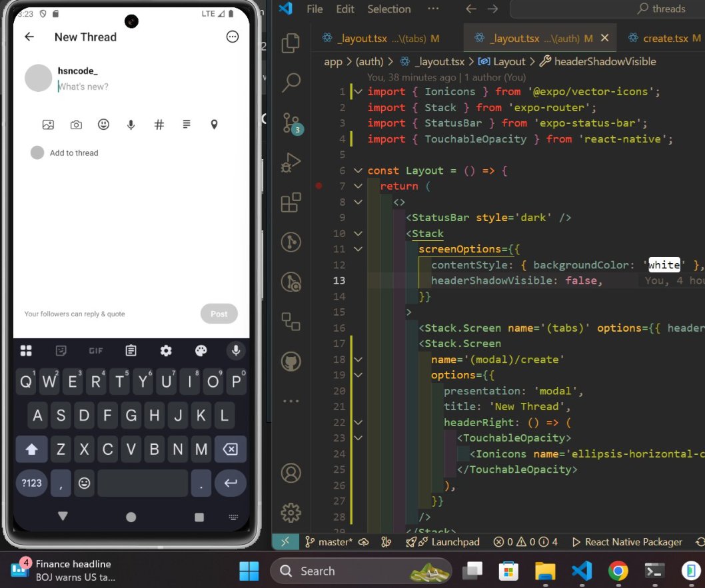Screen dimensions: 705x588
Task: Open the Selection menu in VS Code
Action: [x=388, y=9]
